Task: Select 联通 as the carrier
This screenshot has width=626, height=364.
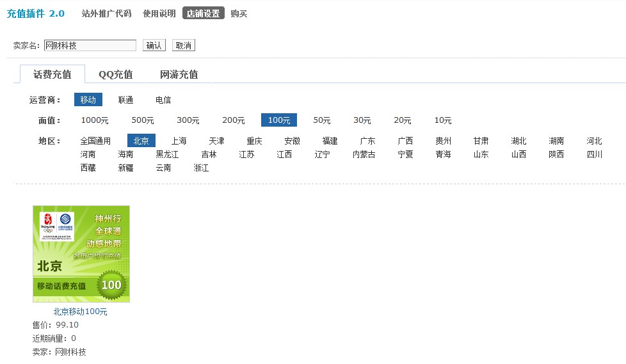Action: coord(125,100)
